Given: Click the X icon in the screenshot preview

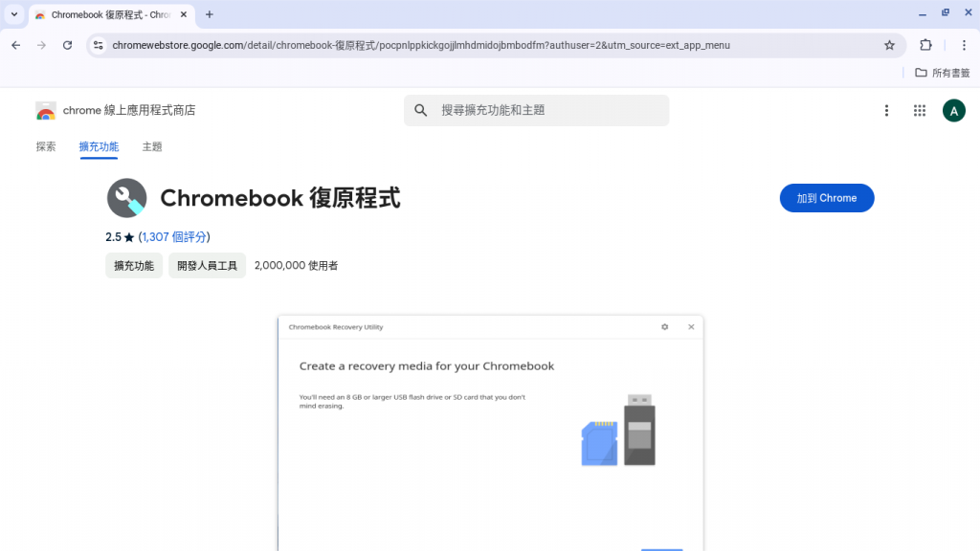Looking at the screenshot, I should [691, 327].
